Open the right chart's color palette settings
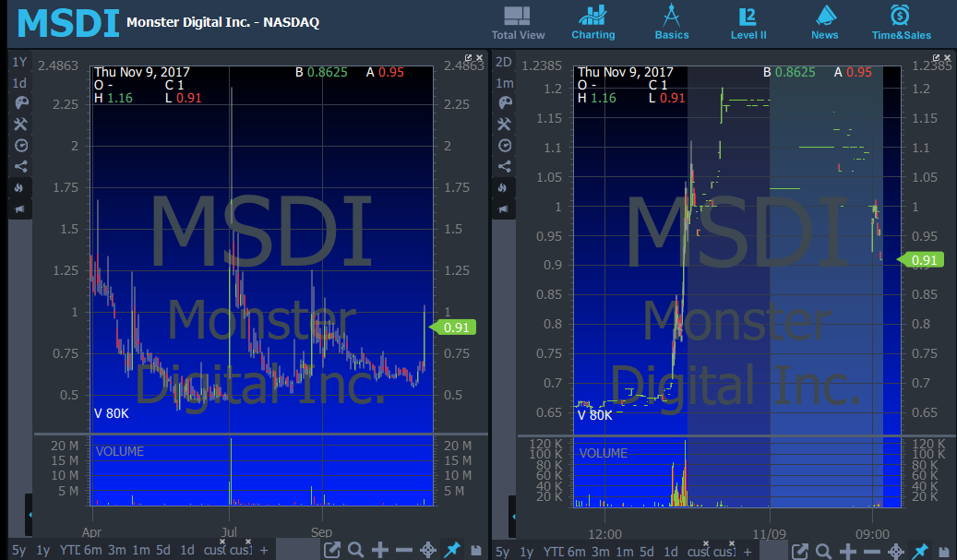Image resolution: width=957 pixels, height=560 pixels. (505, 102)
